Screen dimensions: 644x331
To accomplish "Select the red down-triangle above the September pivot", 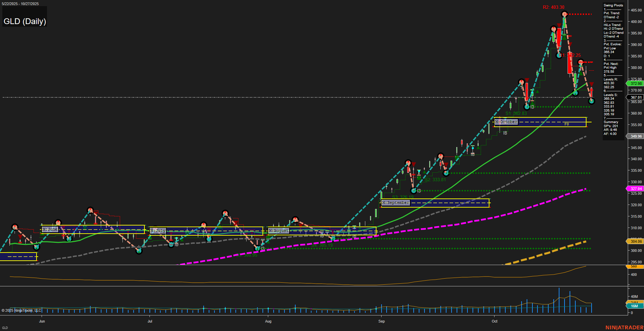I will tap(413, 164).
